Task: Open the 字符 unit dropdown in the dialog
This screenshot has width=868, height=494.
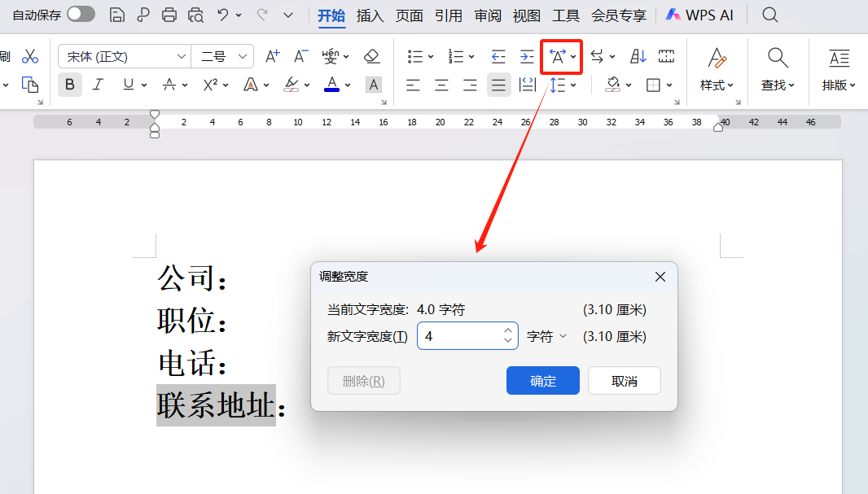Action: 546,335
